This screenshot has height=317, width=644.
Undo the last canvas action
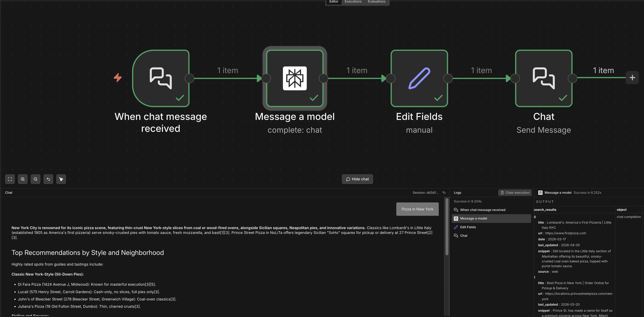point(49,179)
